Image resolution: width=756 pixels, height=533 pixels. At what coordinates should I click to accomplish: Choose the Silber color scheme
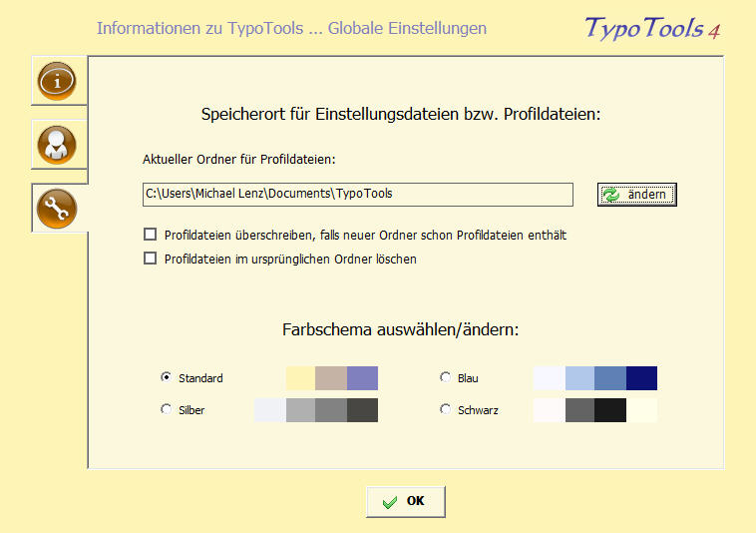pyautogui.click(x=166, y=409)
